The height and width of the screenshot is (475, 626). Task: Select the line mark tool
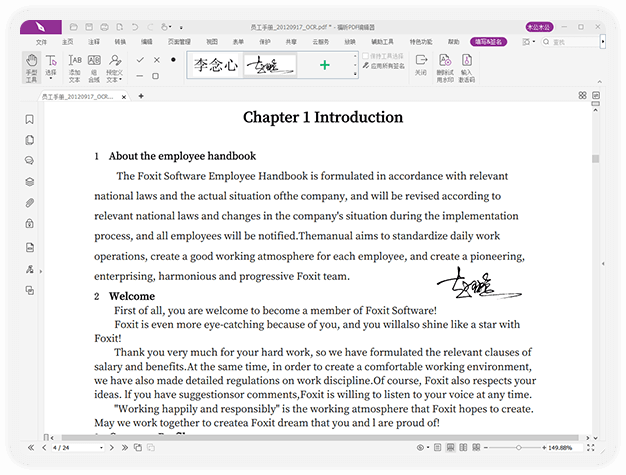(140, 76)
